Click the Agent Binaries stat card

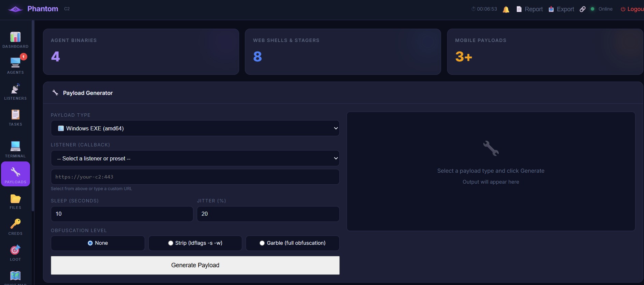141,52
